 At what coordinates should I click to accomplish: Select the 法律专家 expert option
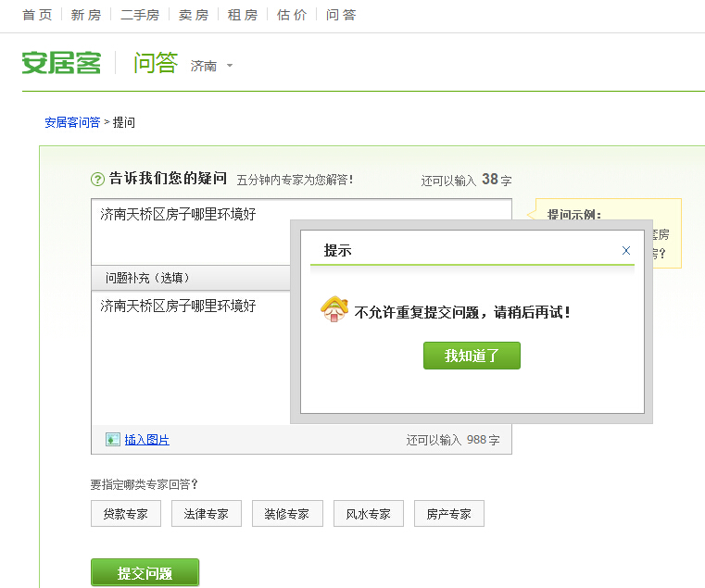(207, 513)
